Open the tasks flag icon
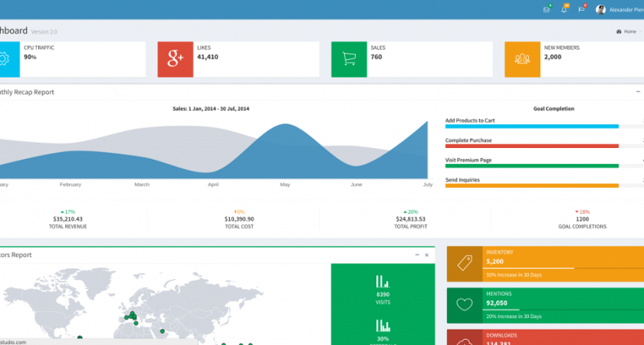The image size is (644, 345). [582, 10]
